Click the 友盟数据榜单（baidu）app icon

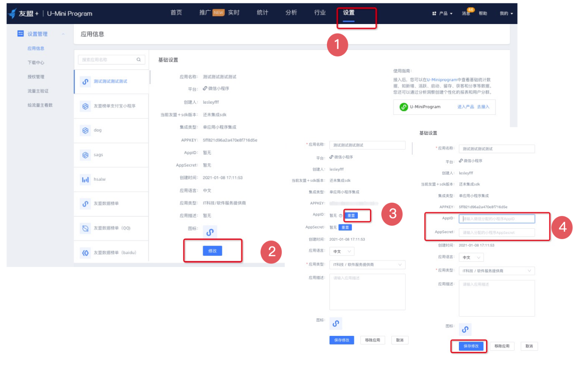(85, 253)
